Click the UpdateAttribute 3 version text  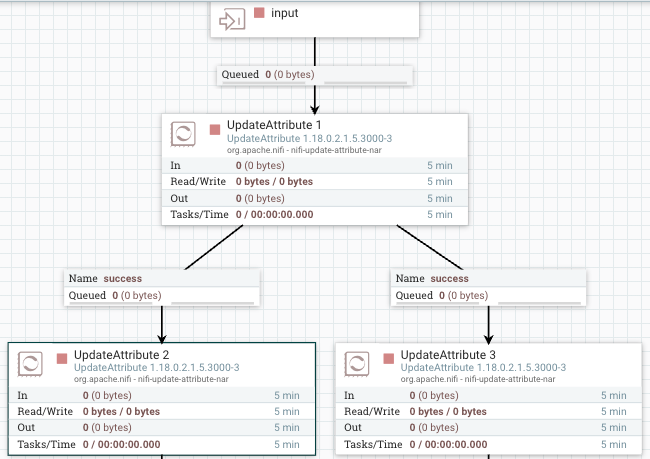[483, 367]
